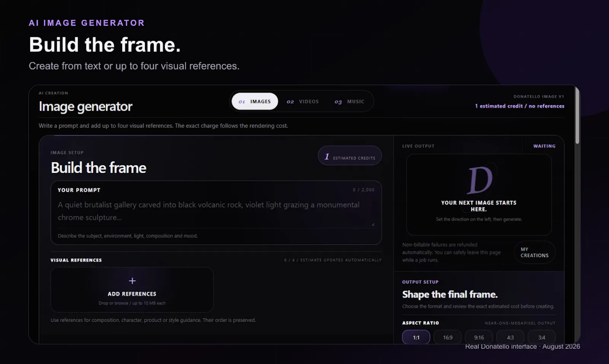Click the '0 / 2,000' character counter
Viewport: 609px width, 364px height.
point(363,190)
